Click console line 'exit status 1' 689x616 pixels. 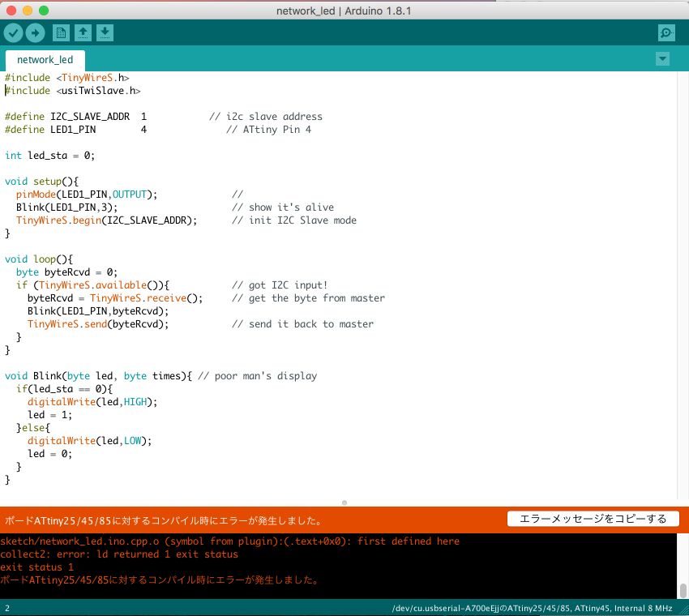pos(37,567)
